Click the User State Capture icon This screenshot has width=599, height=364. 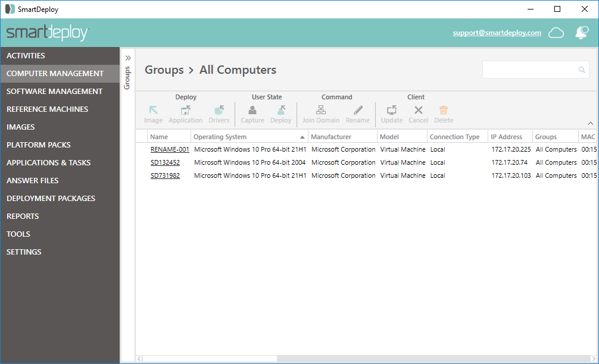click(252, 111)
